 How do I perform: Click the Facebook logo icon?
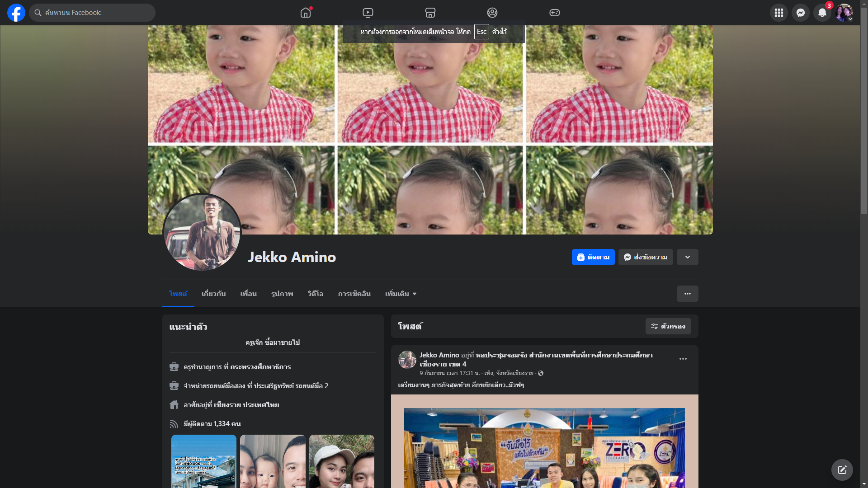[x=16, y=13]
